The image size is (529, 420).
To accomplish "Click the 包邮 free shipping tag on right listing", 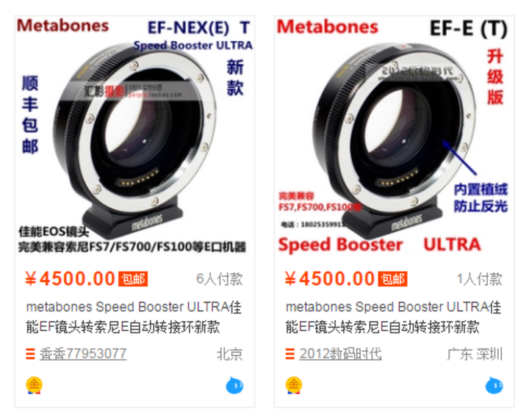I will 392,279.
